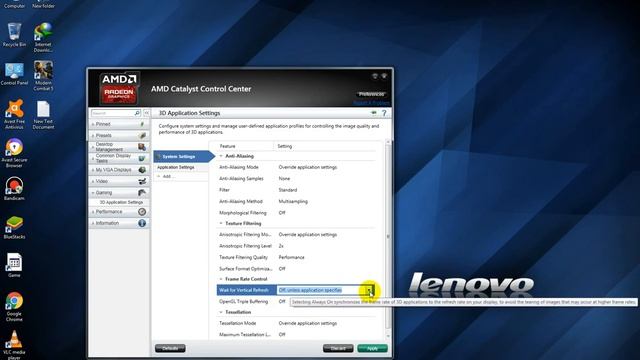Select Anti-Aliasing Method Multisampling value

click(293, 201)
